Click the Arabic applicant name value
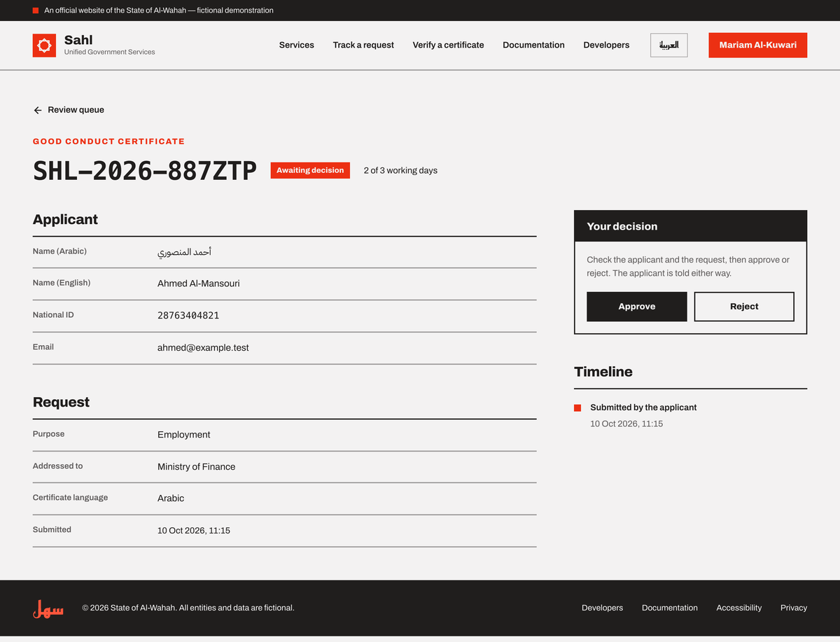The image size is (840, 642). 184,251
